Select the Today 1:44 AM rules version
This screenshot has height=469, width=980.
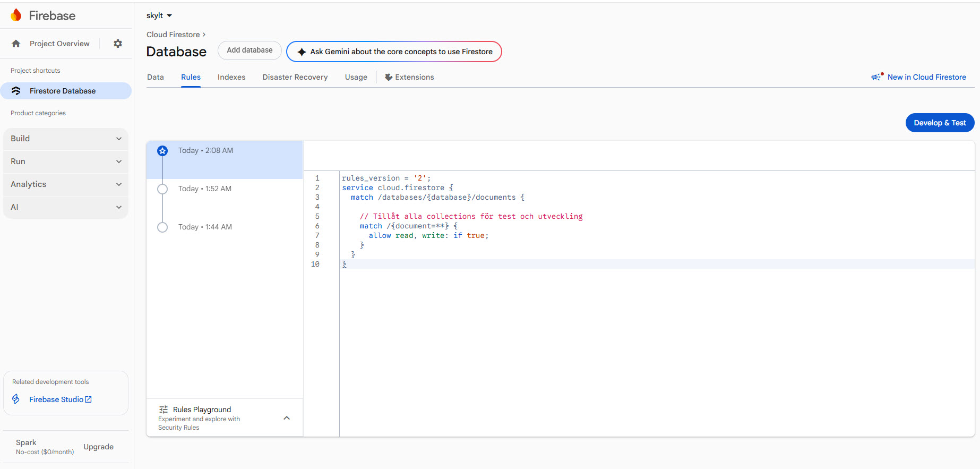pyautogui.click(x=225, y=236)
